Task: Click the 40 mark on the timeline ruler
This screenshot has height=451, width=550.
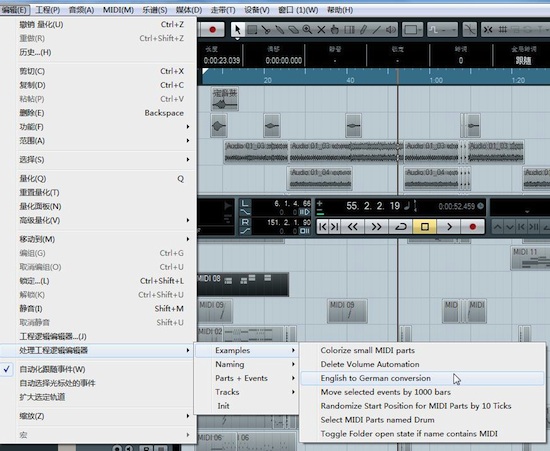Action: [350, 80]
